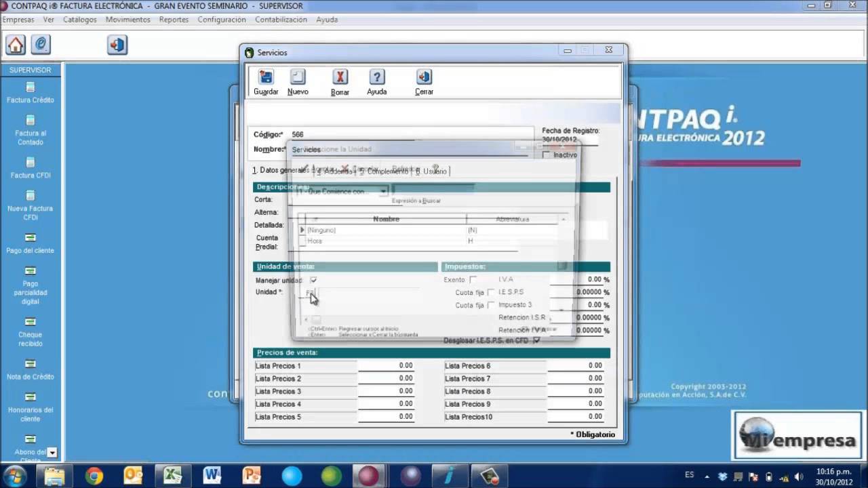Screen dimensions: 868x488
Task: Open Pago parcialidad digital from the sidebar
Action: (x=31, y=286)
